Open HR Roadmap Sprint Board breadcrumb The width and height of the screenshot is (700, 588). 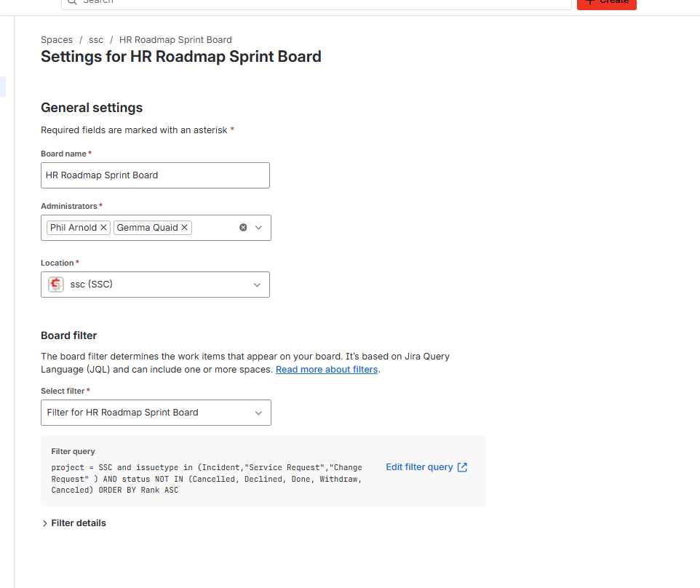click(x=175, y=39)
